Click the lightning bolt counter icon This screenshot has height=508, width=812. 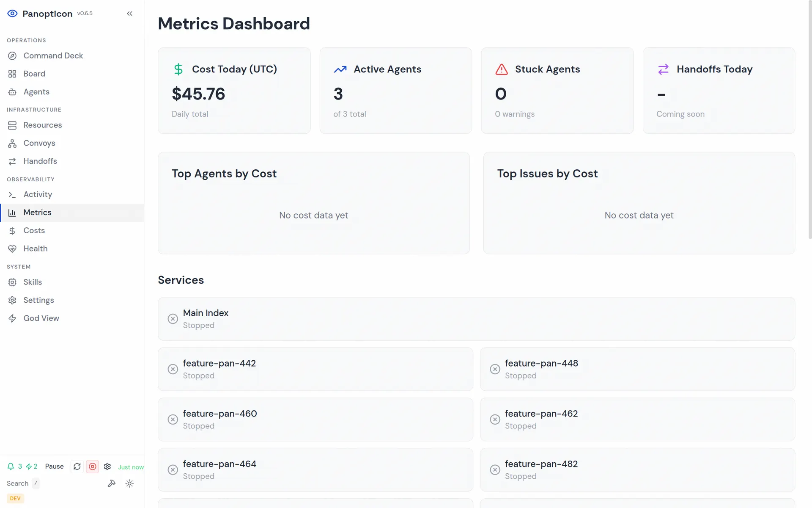(29, 466)
